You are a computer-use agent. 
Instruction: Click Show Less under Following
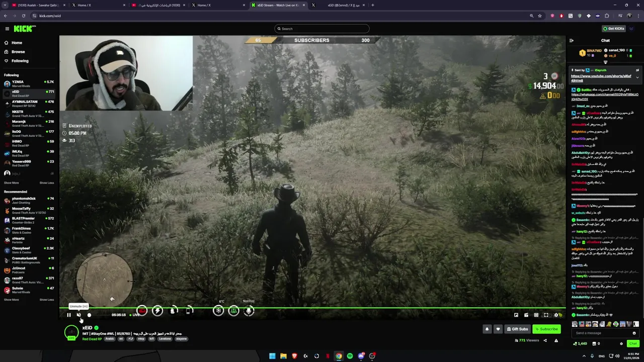(47, 183)
